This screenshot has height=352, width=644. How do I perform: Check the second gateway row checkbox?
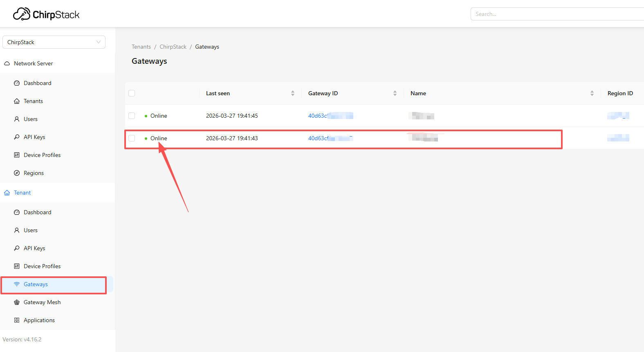[132, 138]
